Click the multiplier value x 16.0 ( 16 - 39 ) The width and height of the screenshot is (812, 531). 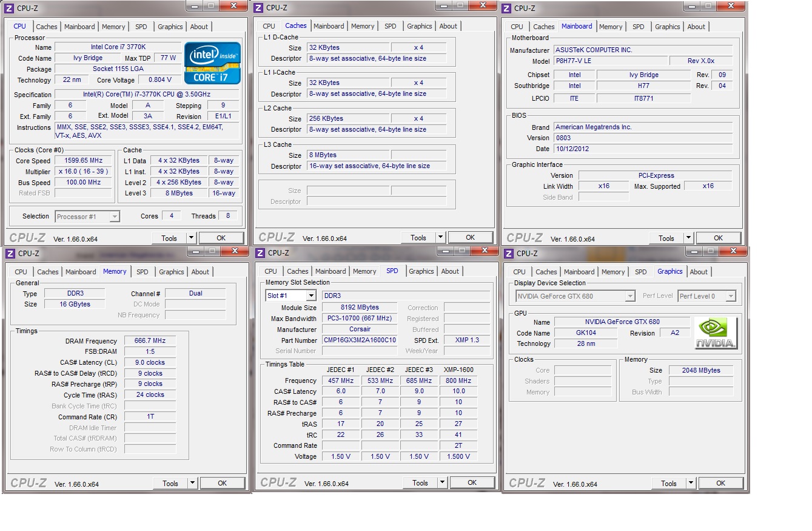[84, 171]
